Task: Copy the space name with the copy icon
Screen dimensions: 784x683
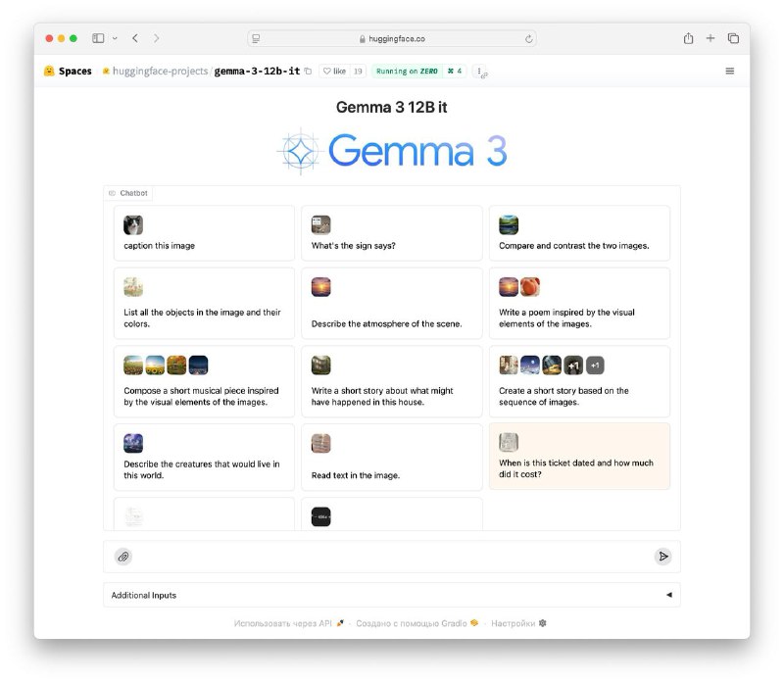Action: pos(308,71)
